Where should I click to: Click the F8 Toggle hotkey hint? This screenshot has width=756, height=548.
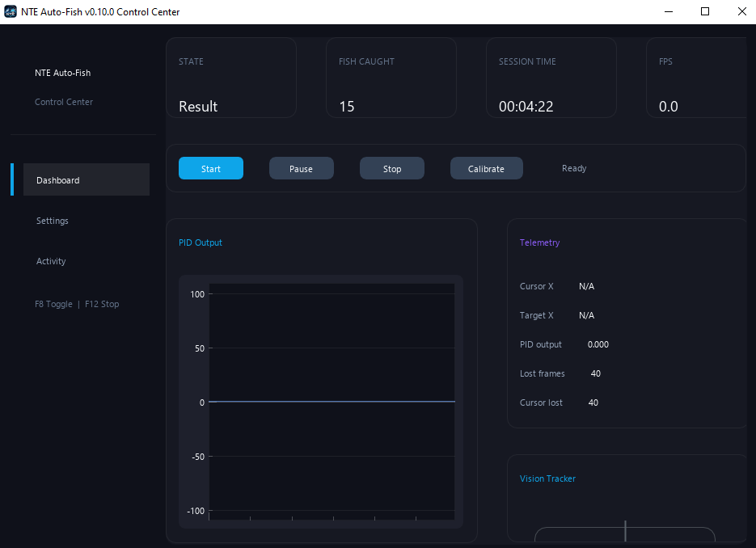[x=53, y=304]
